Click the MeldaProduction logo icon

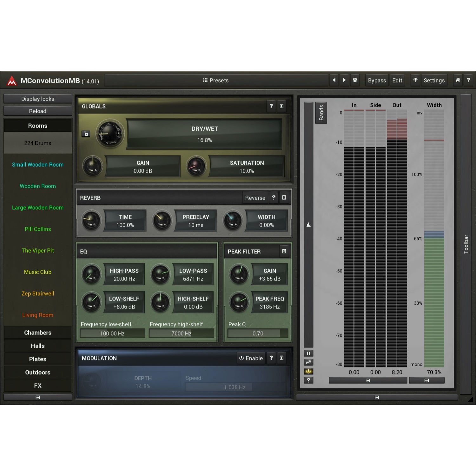click(x=12, y=81)
